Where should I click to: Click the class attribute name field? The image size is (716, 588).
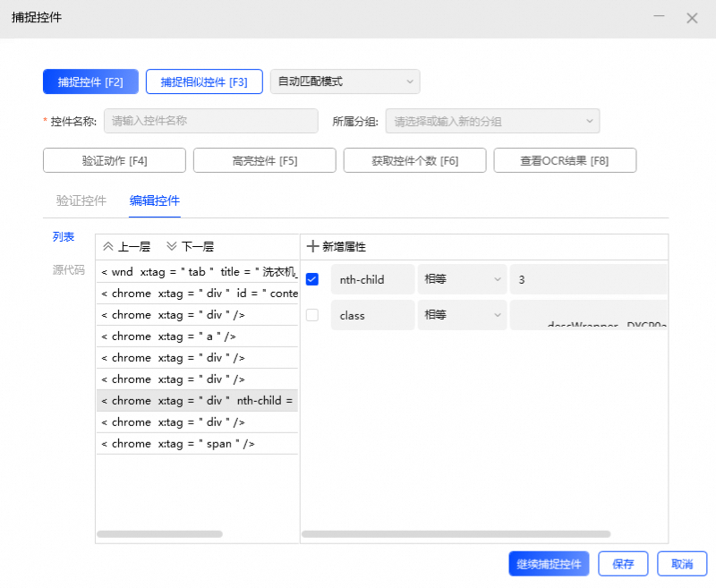coord(372,315)
